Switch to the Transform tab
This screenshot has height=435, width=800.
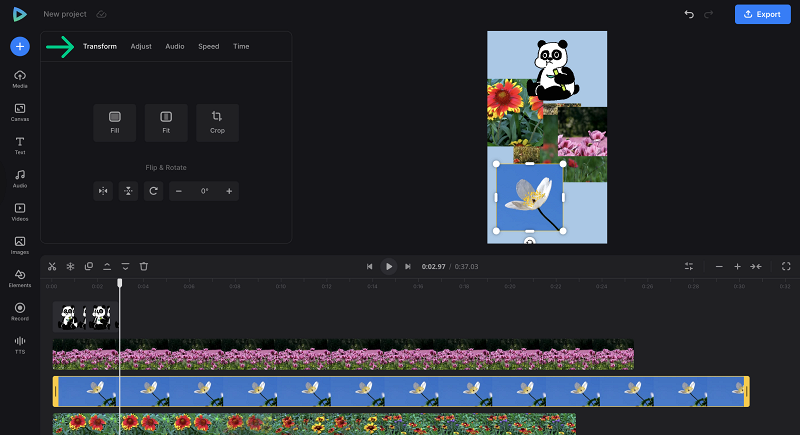[x=100, y=46]
